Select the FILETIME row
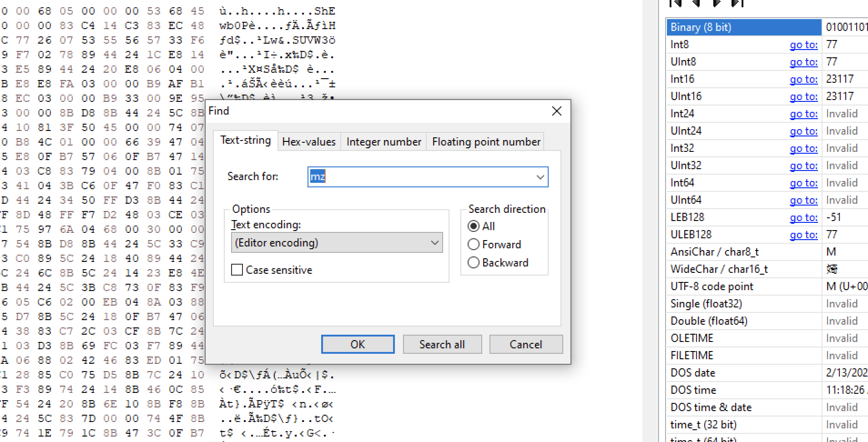The image size is (868, 442). [767, 356]
